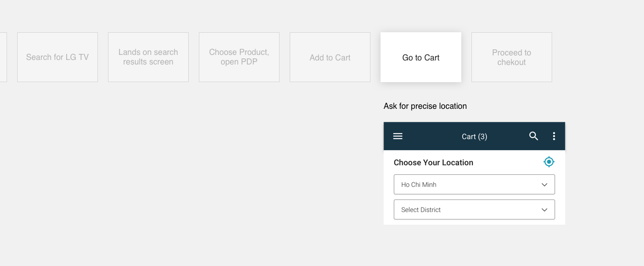Open the Select District dropdown field
The image size is (644, 266).
[474, 210]
